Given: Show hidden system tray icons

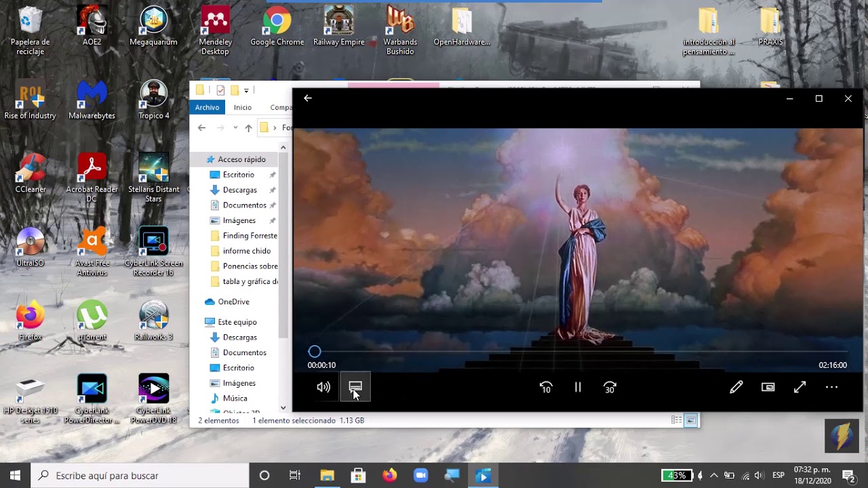Looking at the screenshot, I should tap(714, 476).
